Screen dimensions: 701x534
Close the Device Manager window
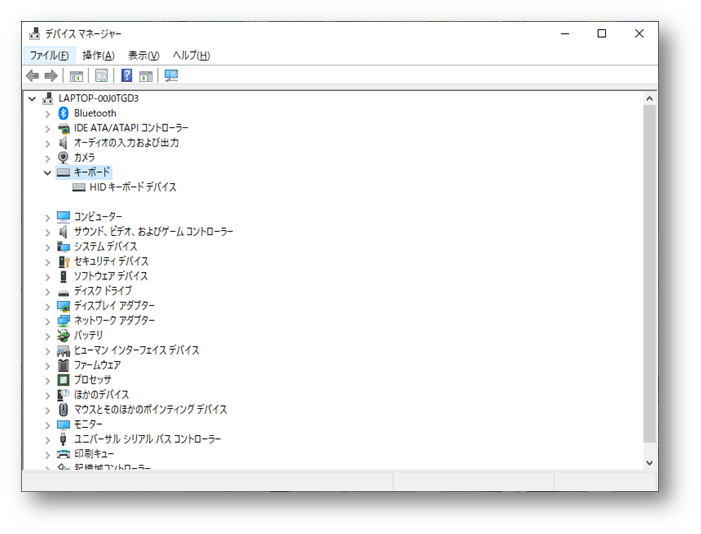point(639,34)
